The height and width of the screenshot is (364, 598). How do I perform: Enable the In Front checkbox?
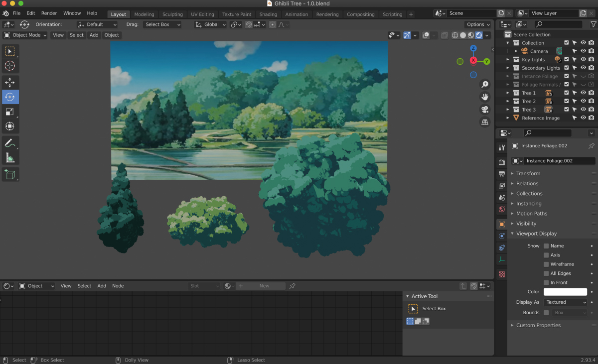[x=546, y=283]
